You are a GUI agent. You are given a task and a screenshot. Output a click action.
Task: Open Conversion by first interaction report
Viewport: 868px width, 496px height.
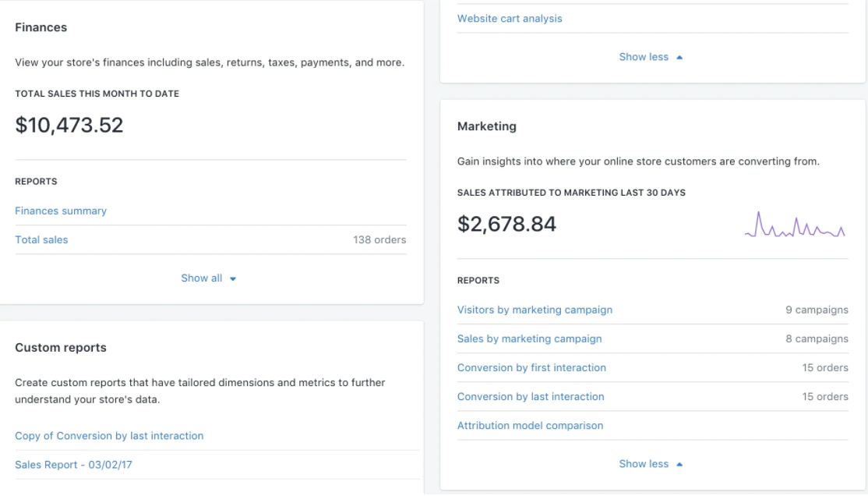(531, 367)
